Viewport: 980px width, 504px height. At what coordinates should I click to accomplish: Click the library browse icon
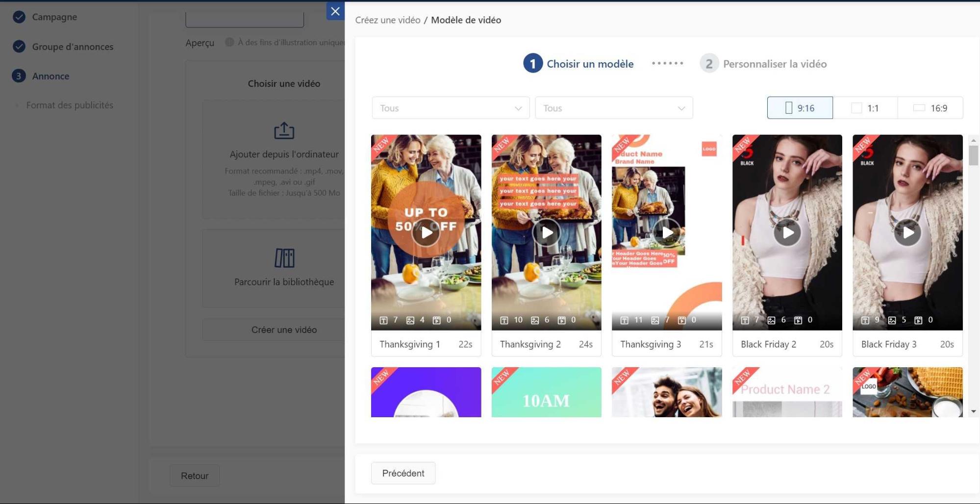284,258
